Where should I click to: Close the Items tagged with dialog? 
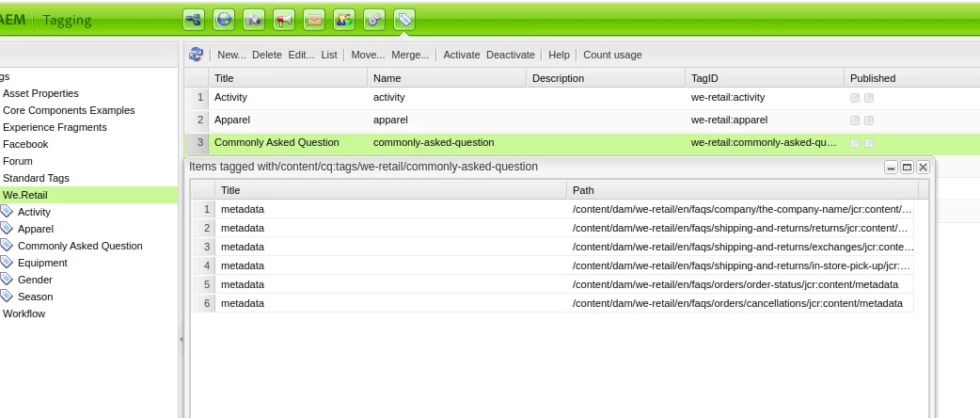923,167
